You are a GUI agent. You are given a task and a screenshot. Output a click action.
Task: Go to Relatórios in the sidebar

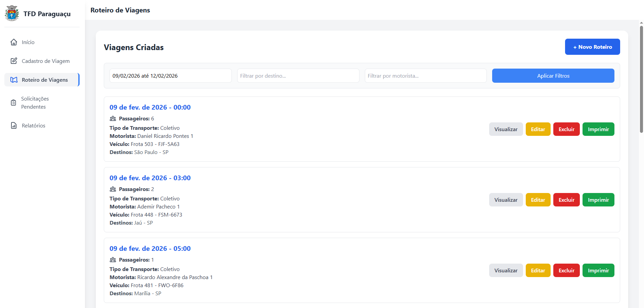click(33, 125)
